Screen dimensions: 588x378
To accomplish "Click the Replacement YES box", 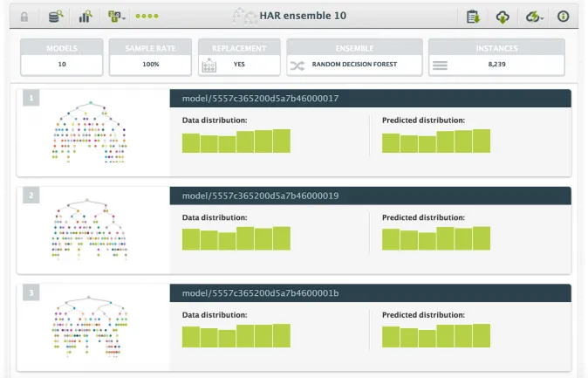I will pos(238,64).
